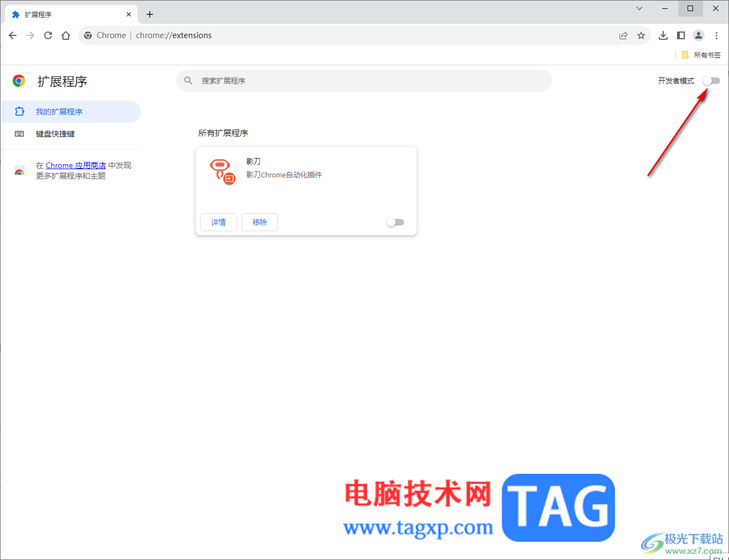Click the share icon in address bar
729x560 pixels.
point(623,35)
